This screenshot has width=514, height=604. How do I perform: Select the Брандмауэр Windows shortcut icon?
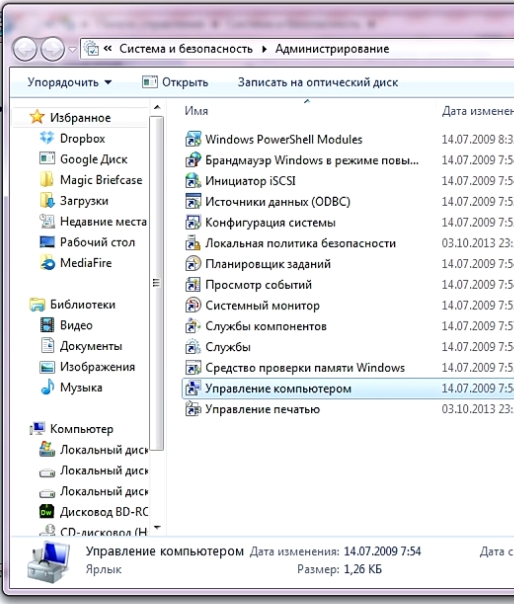coord(193,160)
